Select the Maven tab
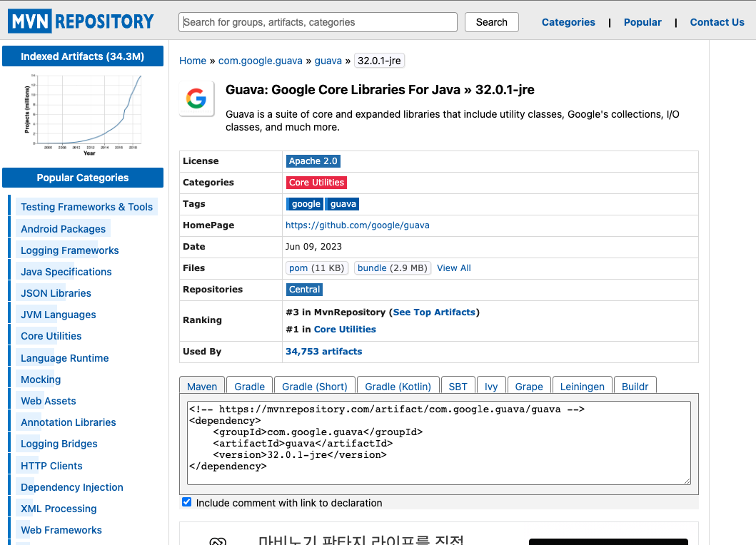 coord(202,386)
